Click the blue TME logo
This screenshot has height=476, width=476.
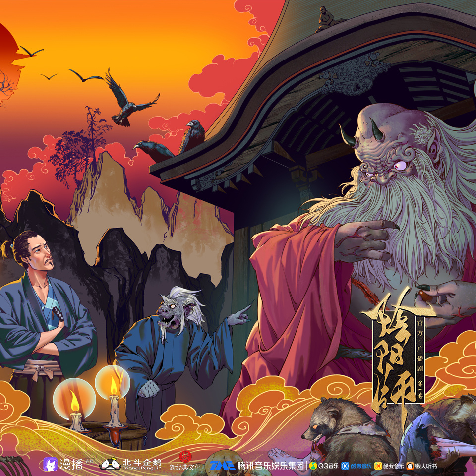(x=222, y=466)
